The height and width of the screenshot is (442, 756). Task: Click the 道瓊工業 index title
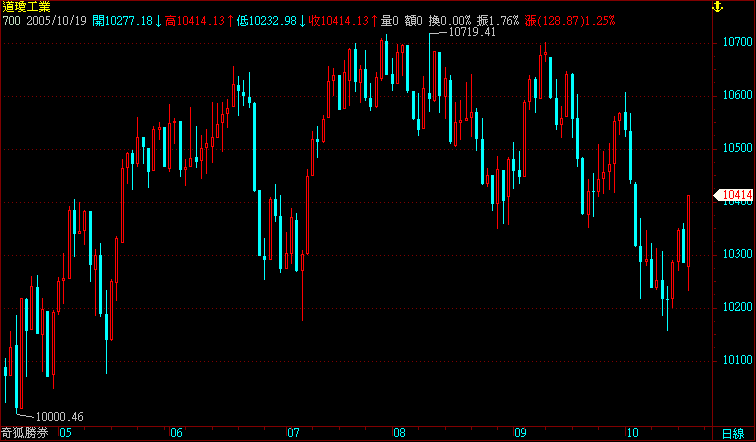[x=27, y=7]
